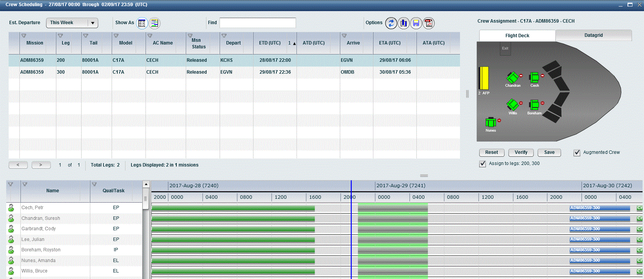Switch Show As to Gantt timeline view
644x279 pixels.
pos(154,23)
